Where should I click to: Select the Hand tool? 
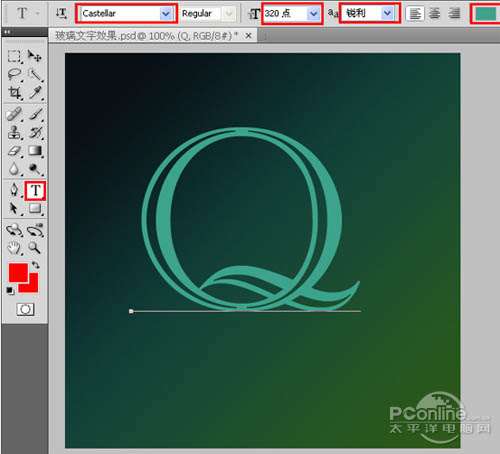(14, 248)
